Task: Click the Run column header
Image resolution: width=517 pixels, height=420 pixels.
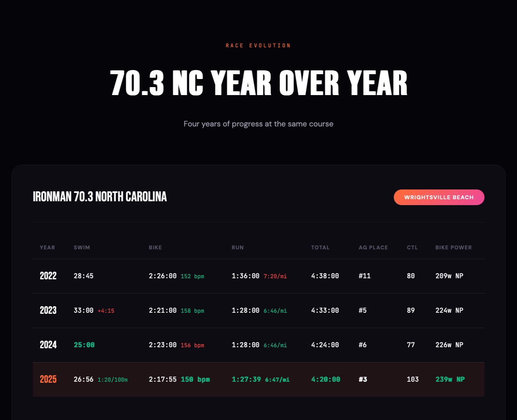Action: (238, 248)
